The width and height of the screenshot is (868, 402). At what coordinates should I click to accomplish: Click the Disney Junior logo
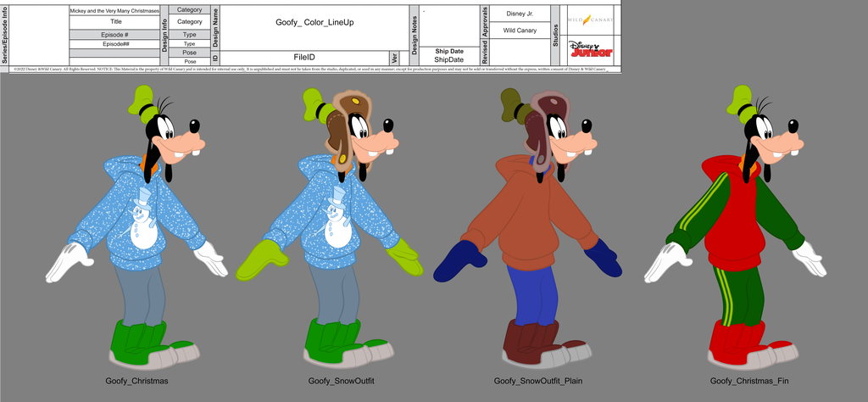tap(591, 49)
